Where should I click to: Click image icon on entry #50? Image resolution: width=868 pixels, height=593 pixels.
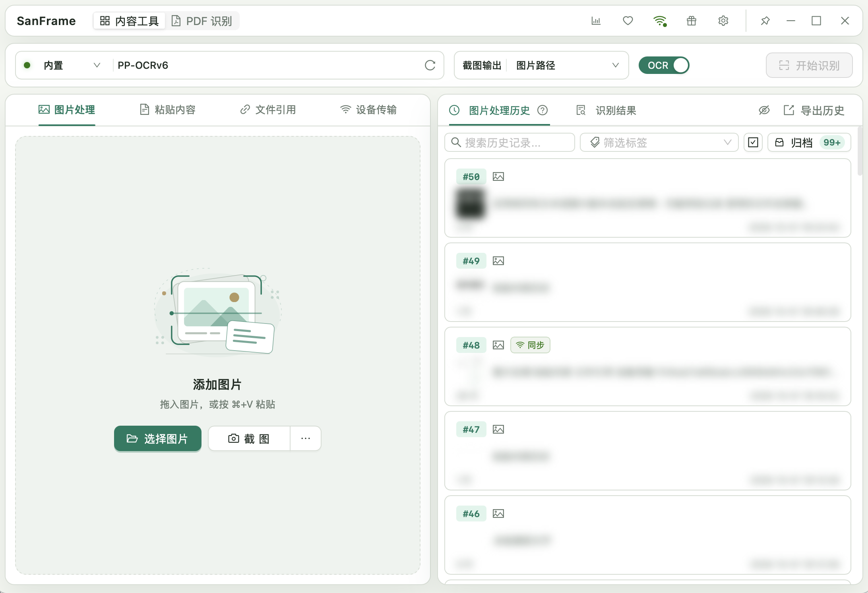click(498, 176)
